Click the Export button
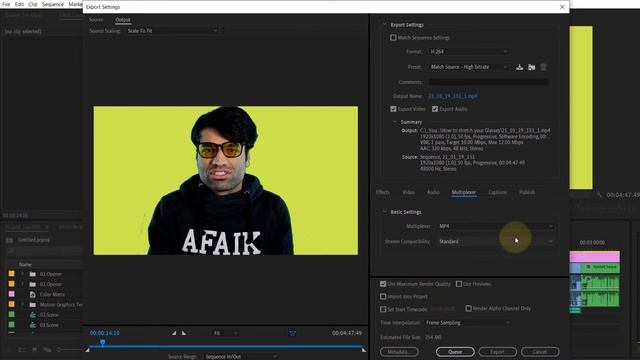Viewport: 640px width, 360px height. [x=498, y=351]
